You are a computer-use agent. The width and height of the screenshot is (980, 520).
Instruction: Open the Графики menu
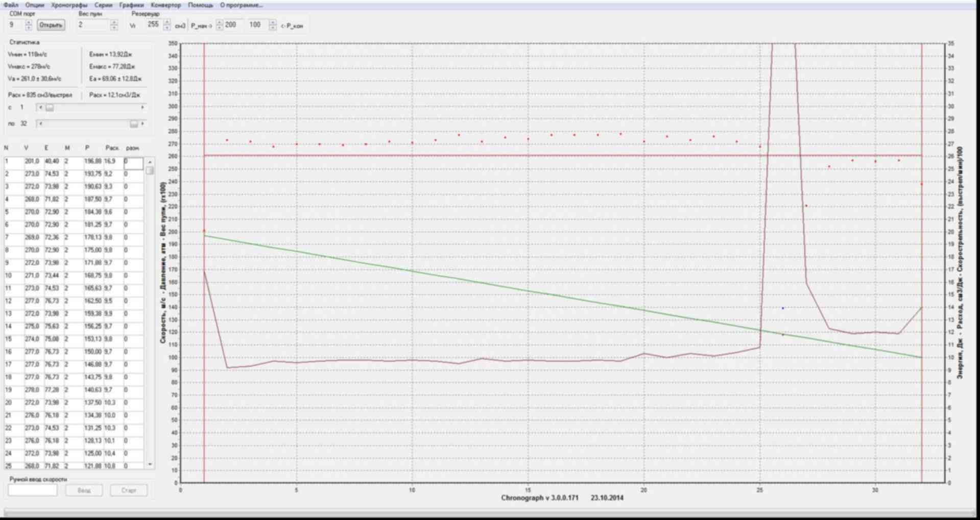pos(131,5)
